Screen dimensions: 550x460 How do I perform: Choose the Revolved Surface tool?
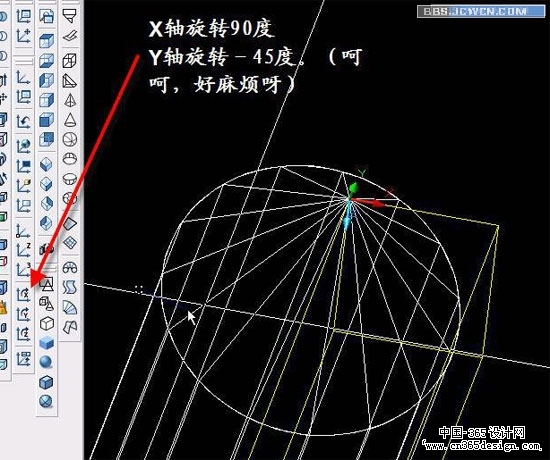point(70,268)
